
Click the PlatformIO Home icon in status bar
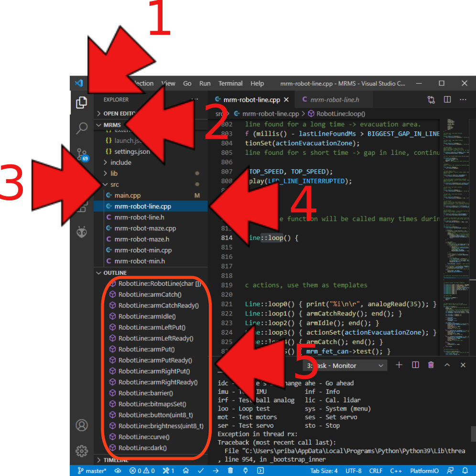pos(186,471)
